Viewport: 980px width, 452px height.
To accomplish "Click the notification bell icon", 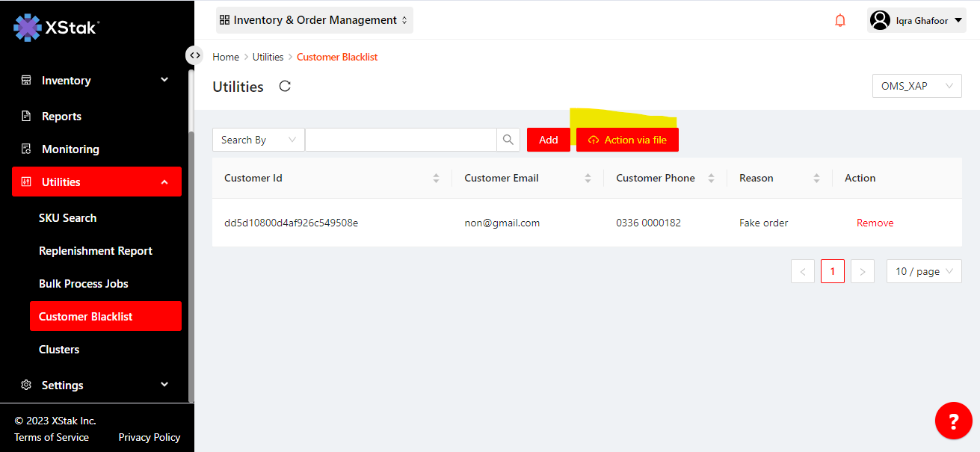I will tap(840, 21).
